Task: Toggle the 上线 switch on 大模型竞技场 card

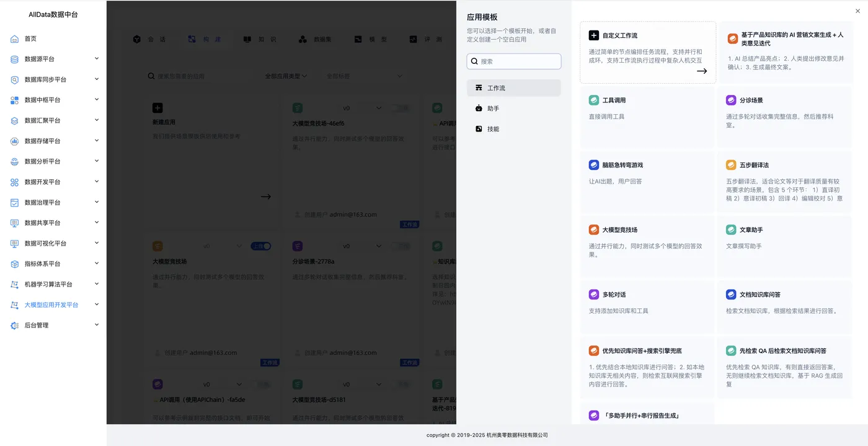Action: 261,246
